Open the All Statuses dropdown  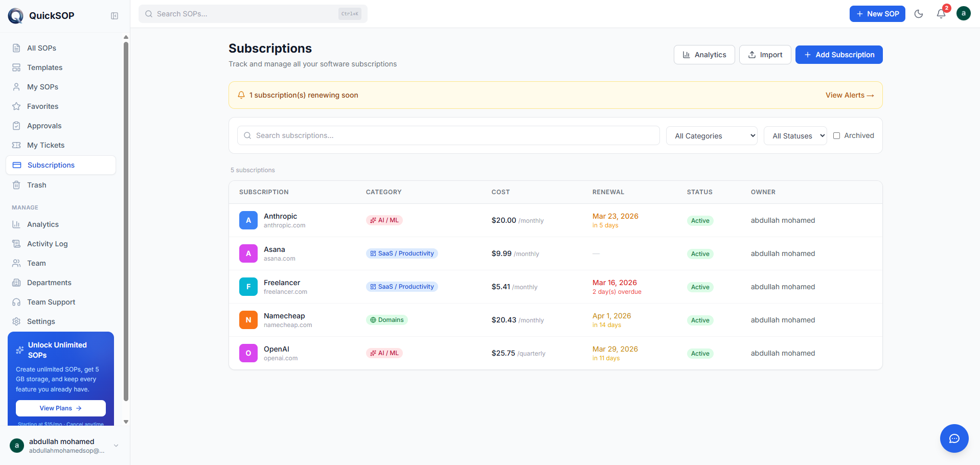[795, 136]
